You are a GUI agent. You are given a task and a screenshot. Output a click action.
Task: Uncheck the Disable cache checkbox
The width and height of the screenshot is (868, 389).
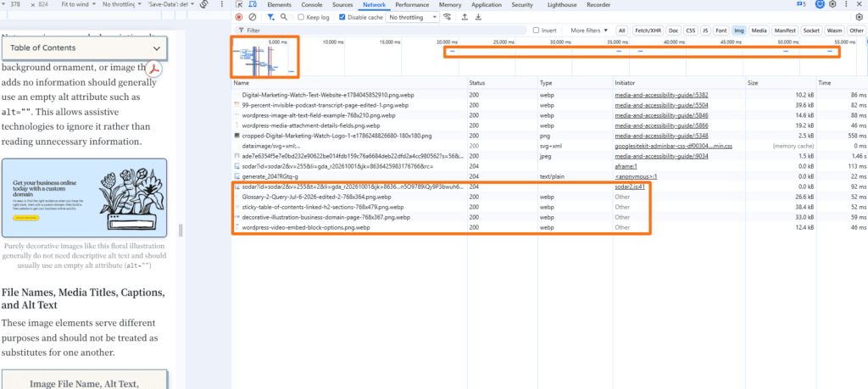tap(342, 17)
